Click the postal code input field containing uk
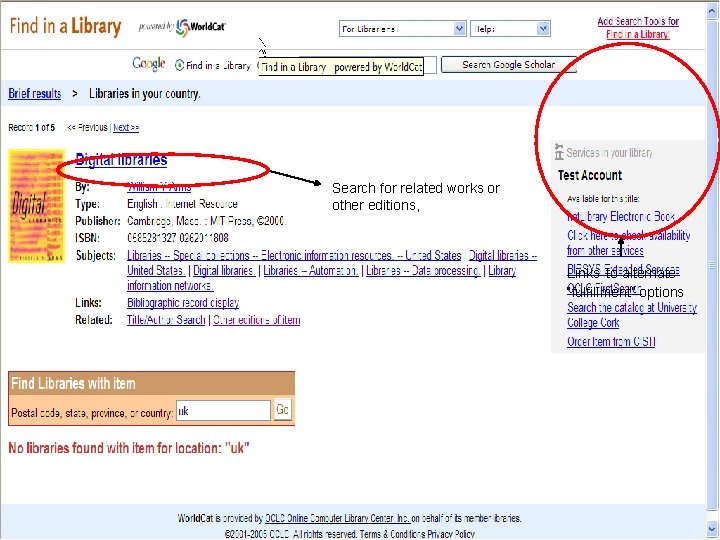 [x=223, y=411]
